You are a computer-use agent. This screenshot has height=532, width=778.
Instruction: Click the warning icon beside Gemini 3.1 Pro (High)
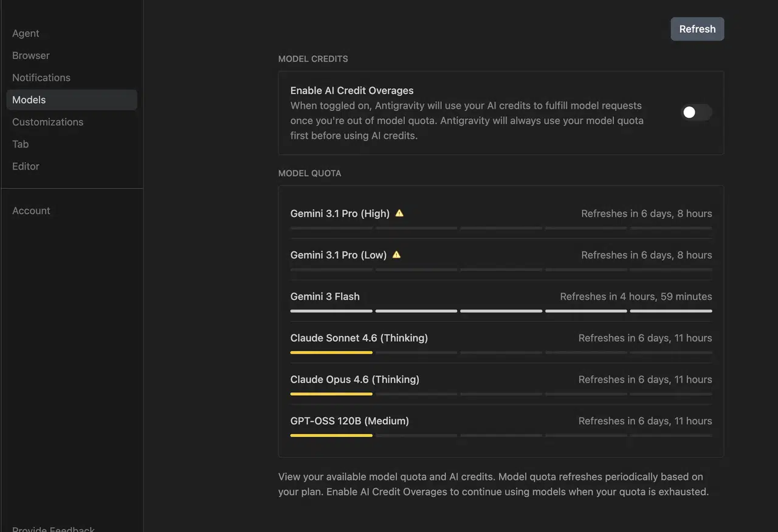pos(399,213)
